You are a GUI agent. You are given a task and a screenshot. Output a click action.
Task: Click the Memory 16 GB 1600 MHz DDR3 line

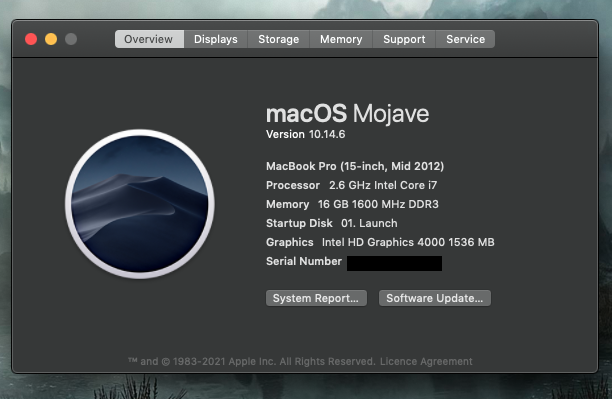352,204
